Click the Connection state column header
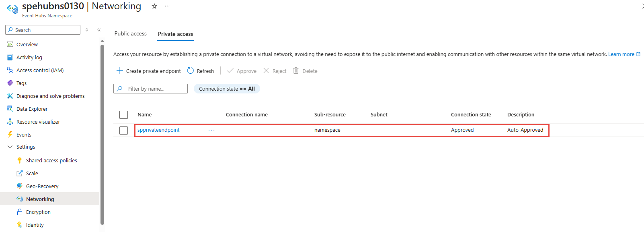The width and height of the screenshot is (644, 232). (x=471, y=114)
